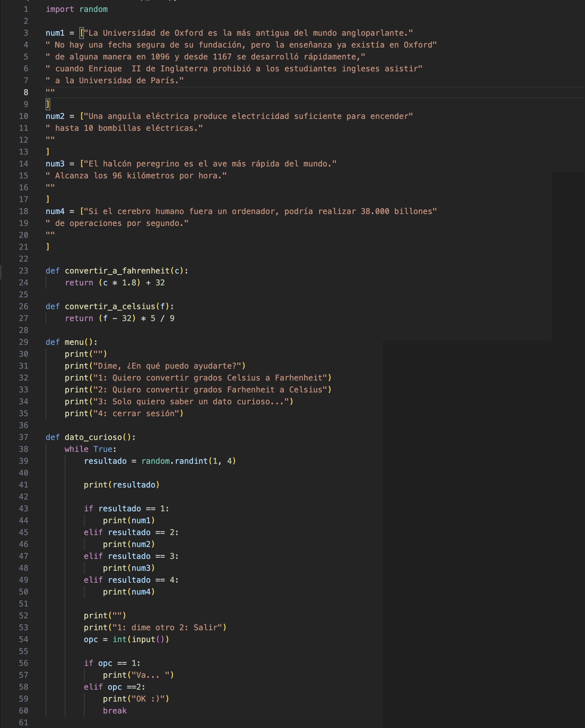Screen dimensions: 585x728
Task: Click the '4: cerrar sesión' print line
Action: coord(124,414)
